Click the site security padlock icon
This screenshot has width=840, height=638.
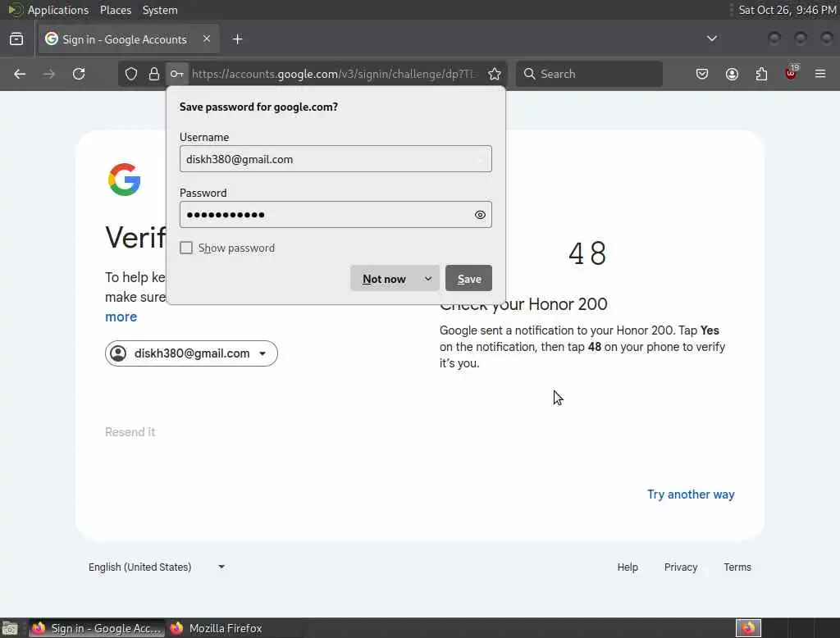tap(154, 74)
